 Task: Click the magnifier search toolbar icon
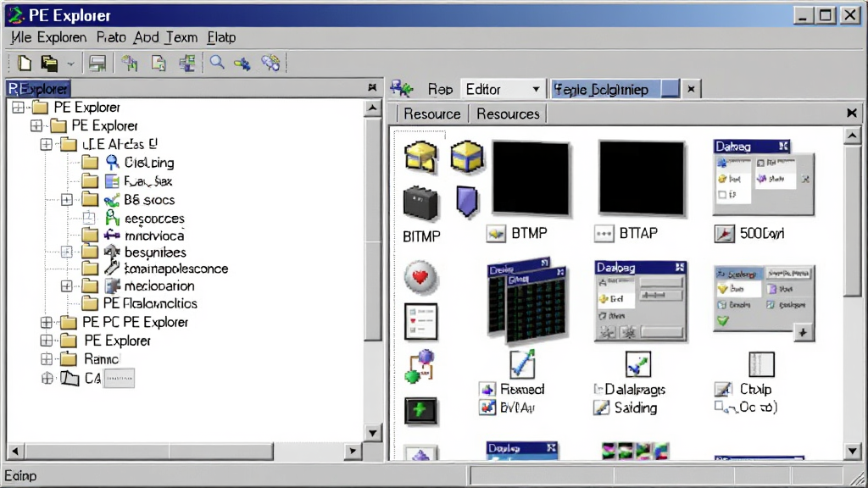pos(217,63)
